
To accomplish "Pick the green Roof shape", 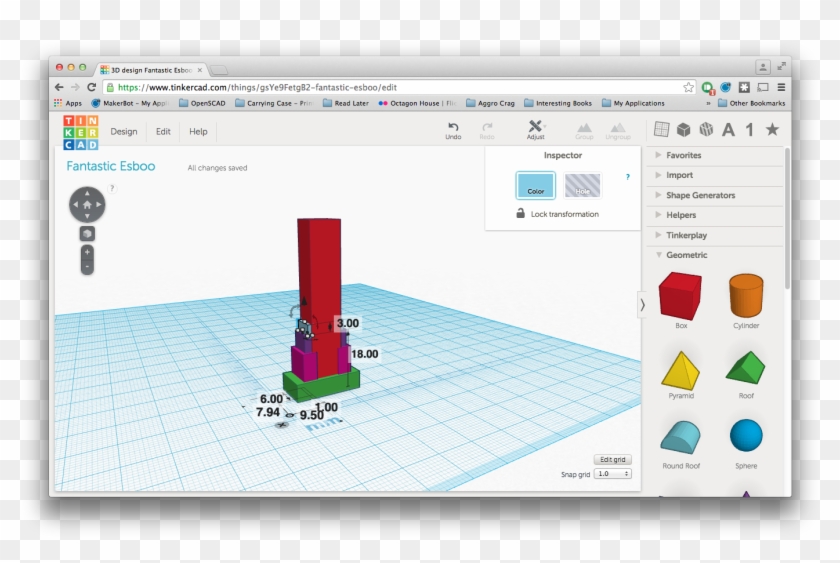I will click(746, 367).
